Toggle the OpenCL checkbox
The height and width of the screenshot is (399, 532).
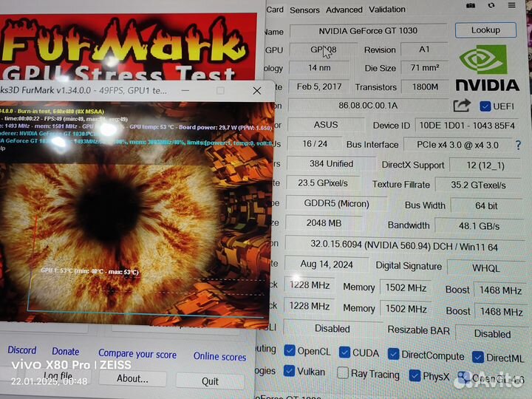290,352
